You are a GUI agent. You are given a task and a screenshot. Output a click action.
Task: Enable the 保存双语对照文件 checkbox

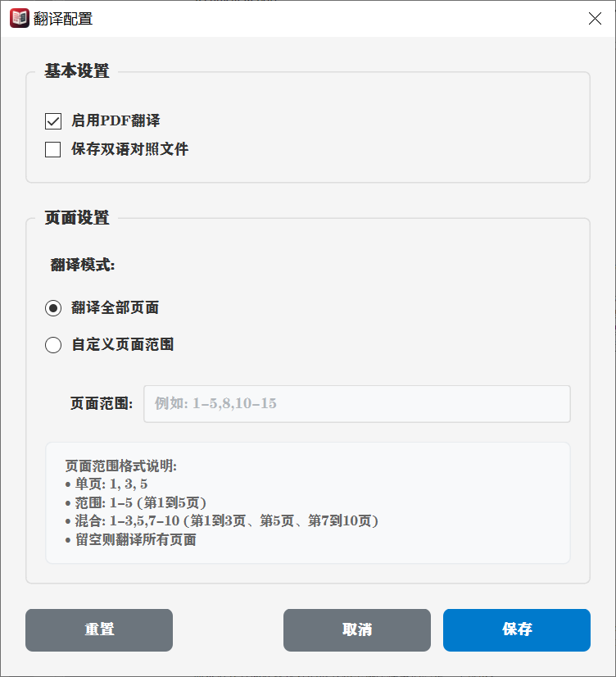click(52, 149)
